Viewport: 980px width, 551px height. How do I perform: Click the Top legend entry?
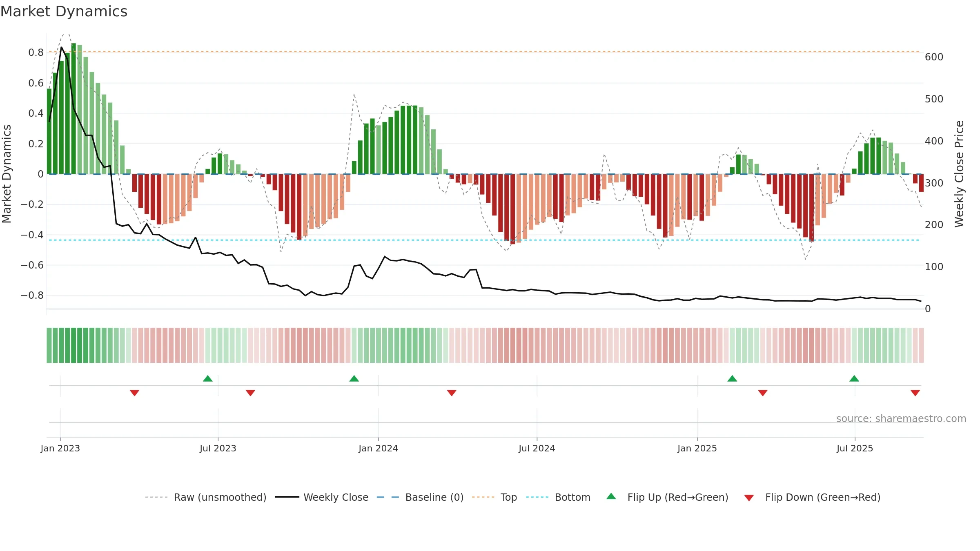(x=494, y=497)
